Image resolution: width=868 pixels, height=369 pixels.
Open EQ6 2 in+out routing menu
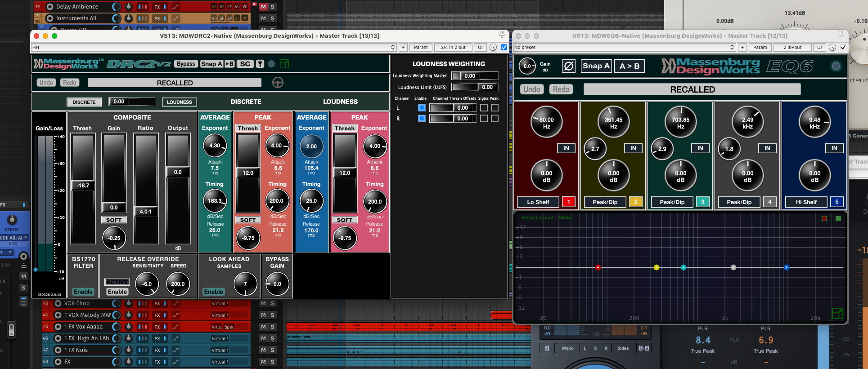[x=792, y=47]
